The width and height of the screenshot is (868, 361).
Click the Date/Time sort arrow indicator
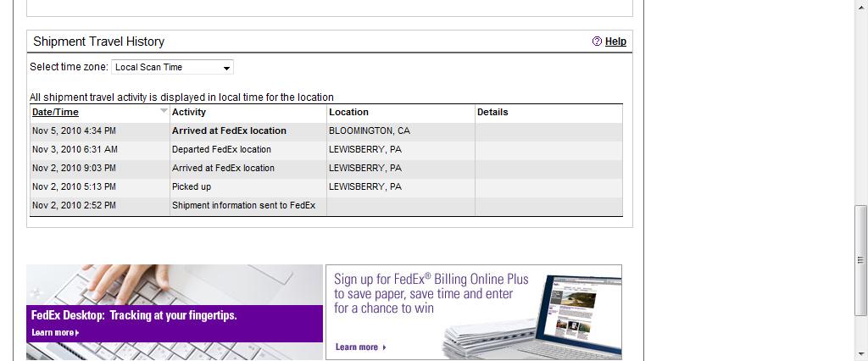(x=164, y=111)
